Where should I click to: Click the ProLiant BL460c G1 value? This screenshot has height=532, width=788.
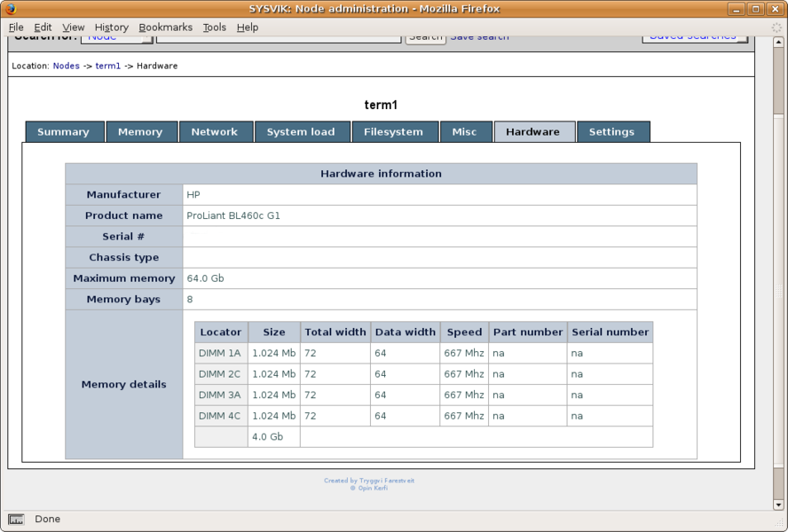(233, 215)
